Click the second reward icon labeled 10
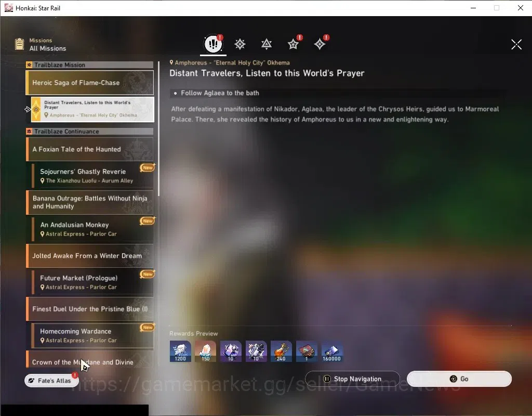The height and width of the screenshot is (416, 532). pos(256,351)
